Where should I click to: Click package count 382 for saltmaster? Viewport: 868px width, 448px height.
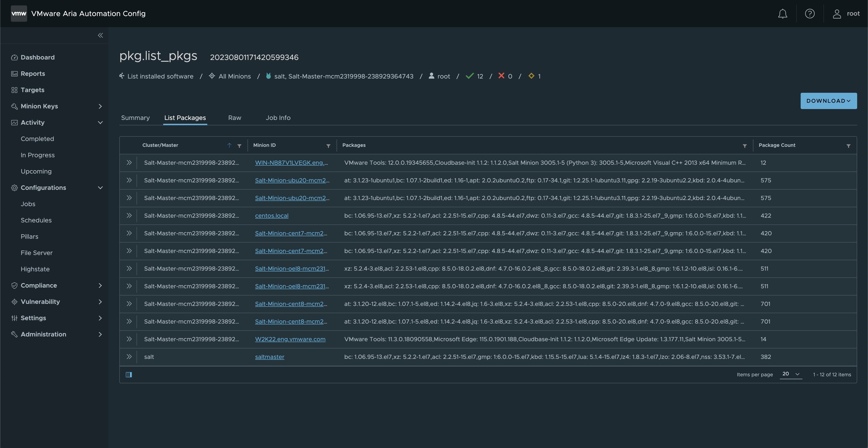766,357
